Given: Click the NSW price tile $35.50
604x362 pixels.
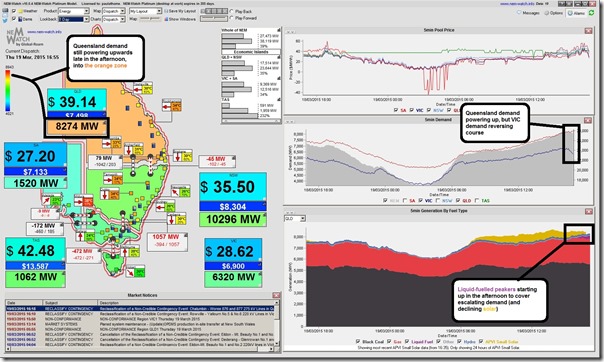Looking at the screenshot, I should [233, 186].
